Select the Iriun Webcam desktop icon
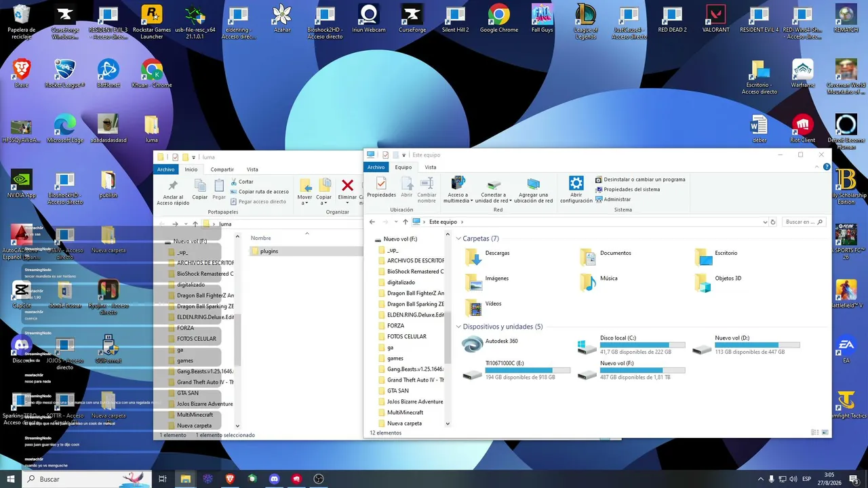The image size is (868, 488). coord(368,19)
